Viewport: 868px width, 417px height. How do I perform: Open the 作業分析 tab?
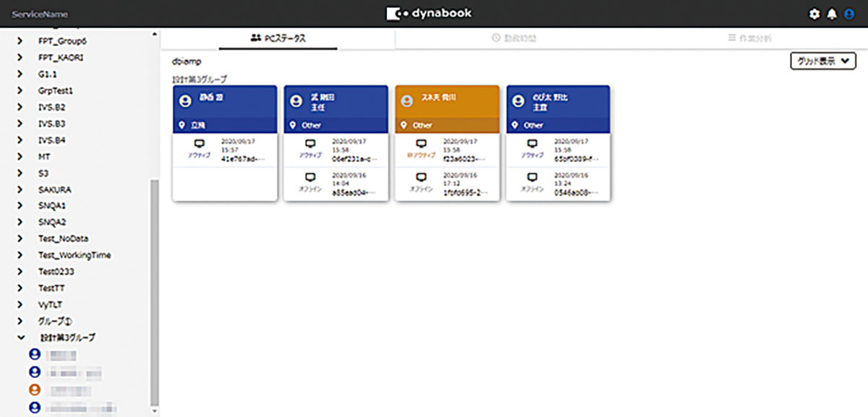coord(753,38)
